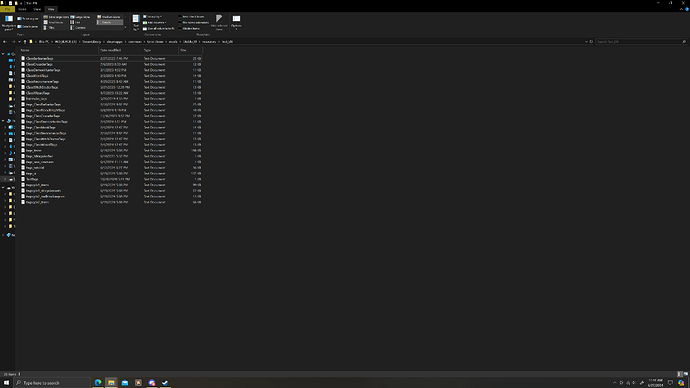
Task: Switch layout to Medium icons
Action: click(109, 17)
